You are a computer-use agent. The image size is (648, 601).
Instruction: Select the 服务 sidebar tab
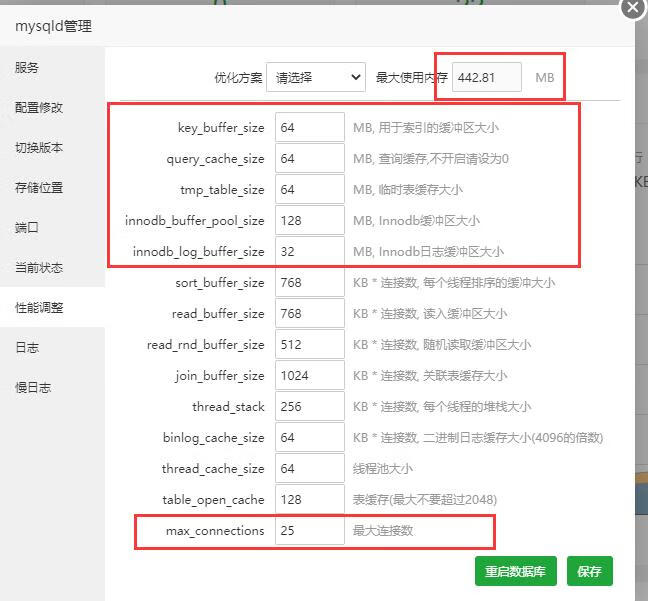[x=27, y=68]
